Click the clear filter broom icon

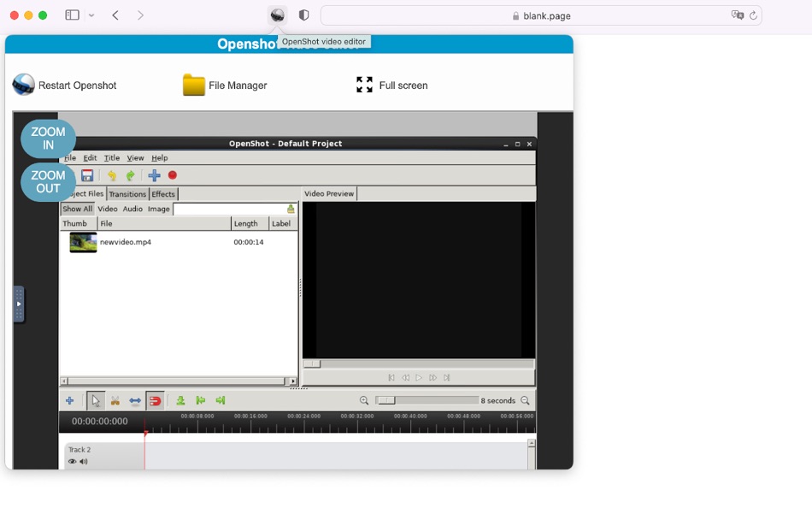(x=291, y=209)
